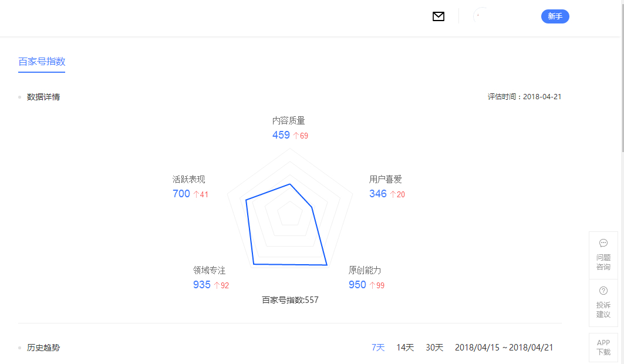Click the ↑99 increase indicator
624x364 pixels.
(377, 285)
